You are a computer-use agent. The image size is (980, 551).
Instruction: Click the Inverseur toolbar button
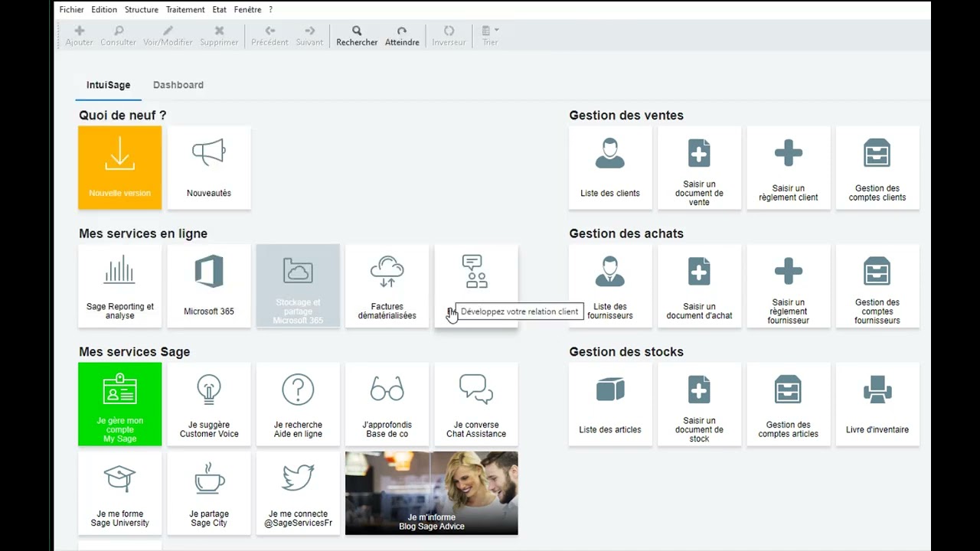(449, 35)
